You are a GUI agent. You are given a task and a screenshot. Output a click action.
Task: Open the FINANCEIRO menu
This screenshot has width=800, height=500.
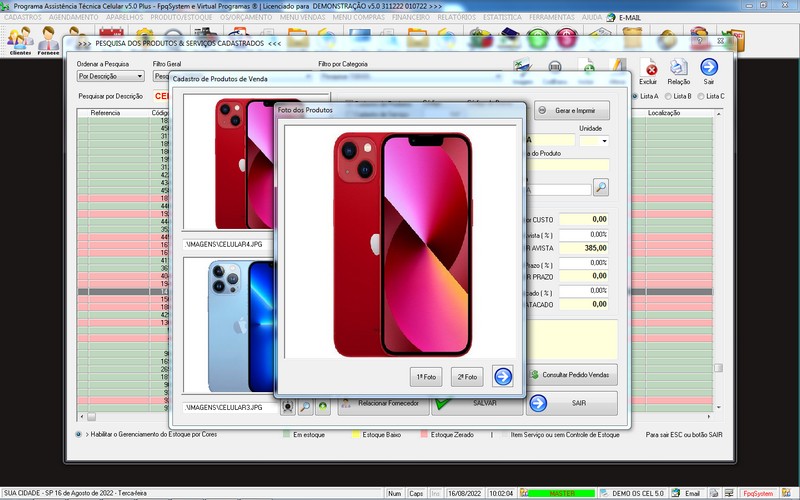tap(411, 17)
